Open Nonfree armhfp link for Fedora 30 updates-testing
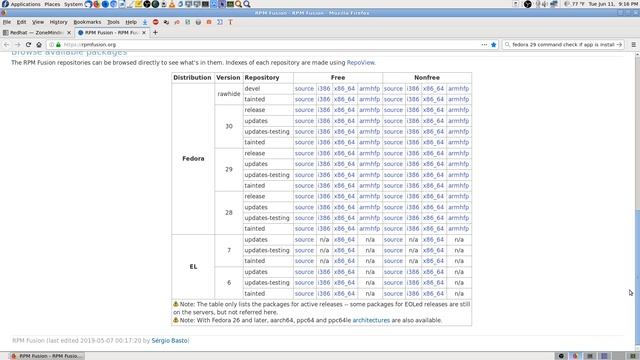The width and height of the screenshot is (640, 360). (458, 132)
